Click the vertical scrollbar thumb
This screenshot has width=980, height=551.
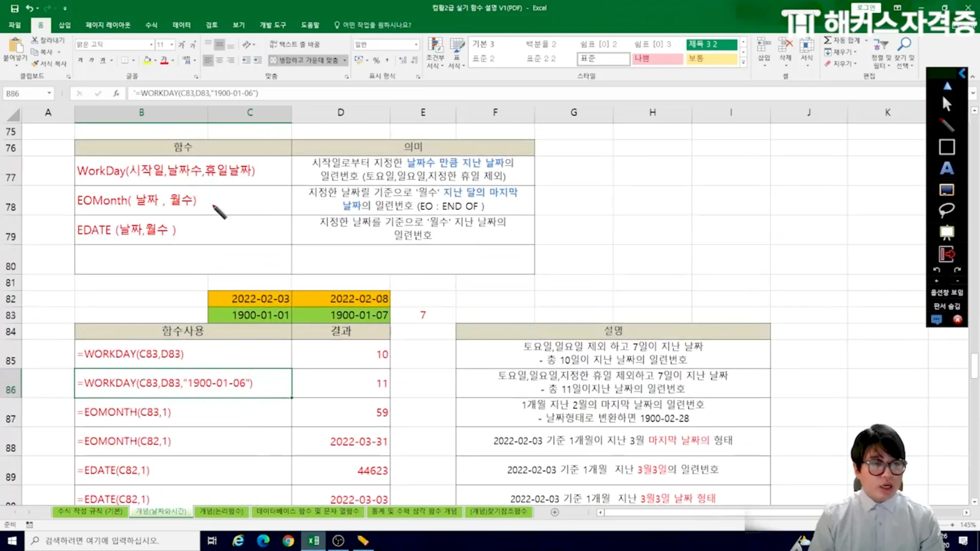[974, 365]
